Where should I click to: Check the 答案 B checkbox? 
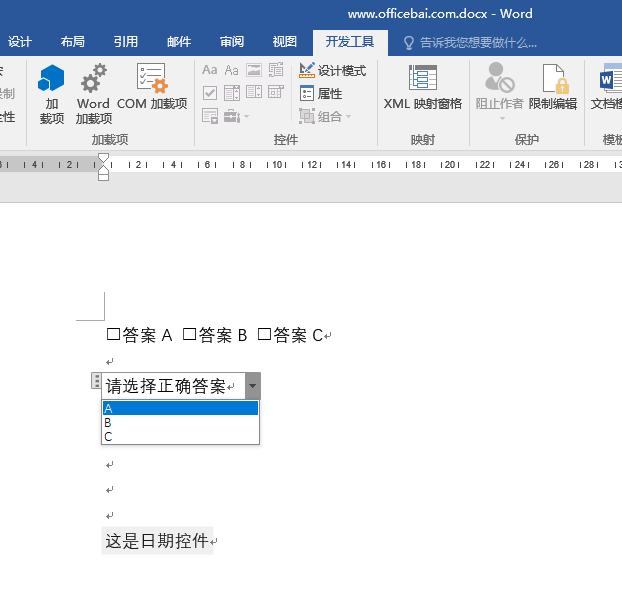190,334
